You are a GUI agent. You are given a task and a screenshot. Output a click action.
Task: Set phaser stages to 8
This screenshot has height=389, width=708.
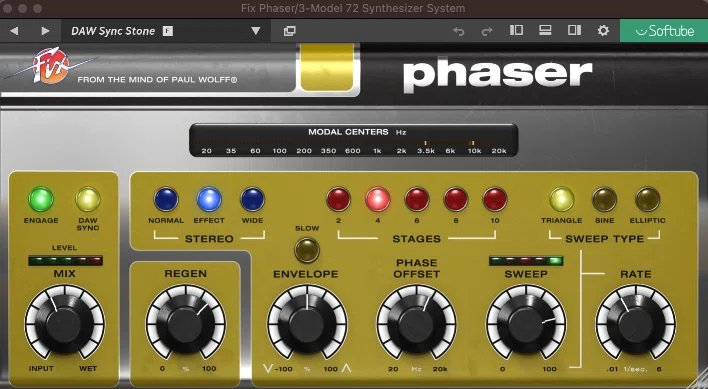[x=456, y=199]
